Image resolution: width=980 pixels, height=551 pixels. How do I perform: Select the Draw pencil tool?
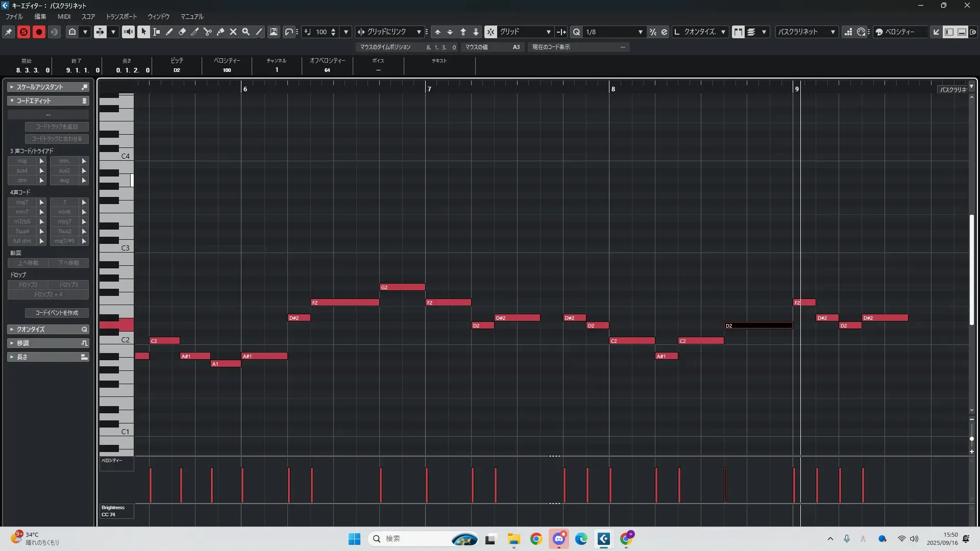tap(169, 32)
